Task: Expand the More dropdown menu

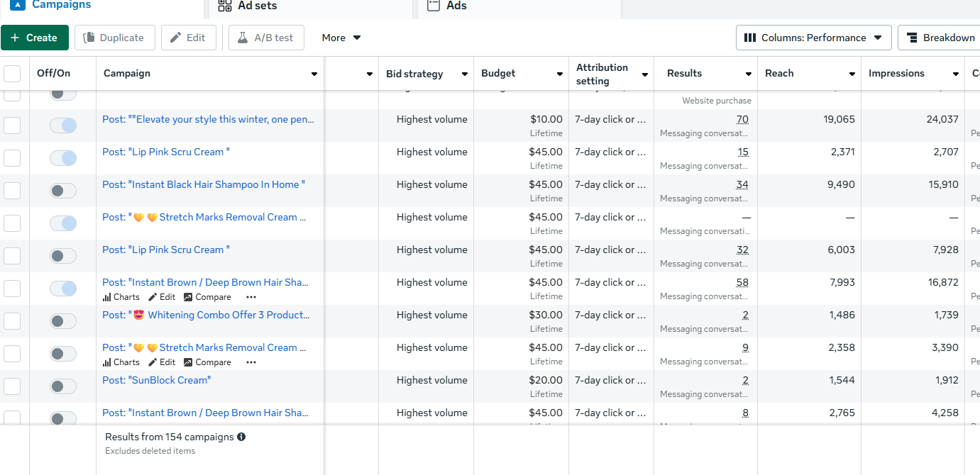Action: (x=341, y=38)
